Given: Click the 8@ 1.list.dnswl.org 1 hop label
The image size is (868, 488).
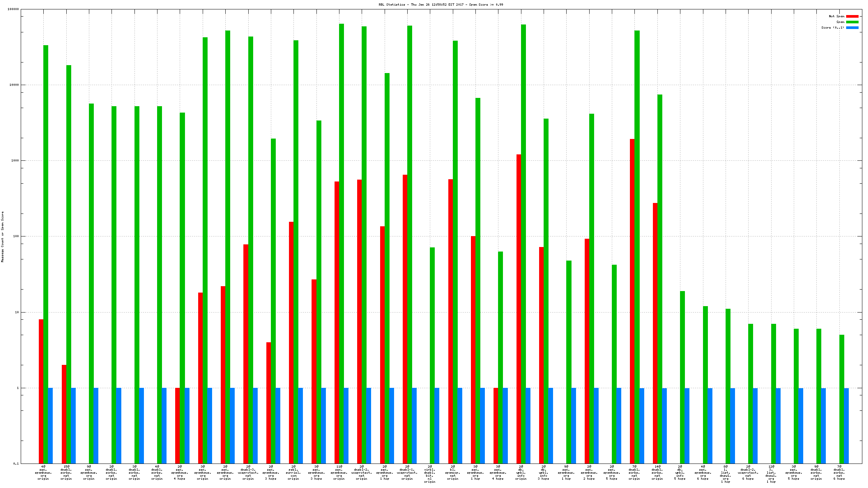Looking at the screenshot, I should (725, 474).
